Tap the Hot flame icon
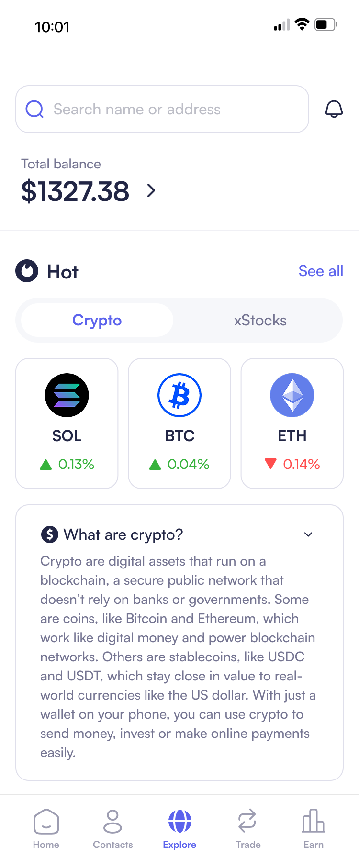Screen dimensions: 359x868 [x=27, y=271]
